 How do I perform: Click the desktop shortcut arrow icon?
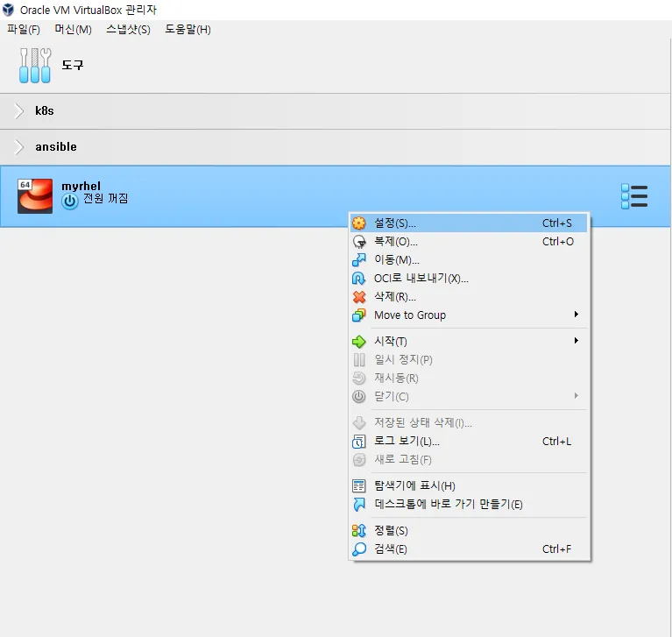click(358, 505)
